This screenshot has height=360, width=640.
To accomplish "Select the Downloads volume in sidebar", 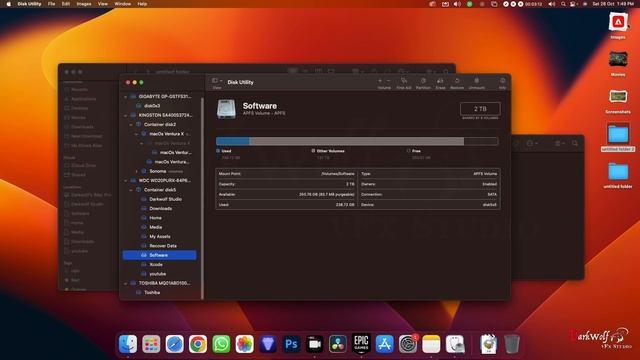I will coord(160,209).
